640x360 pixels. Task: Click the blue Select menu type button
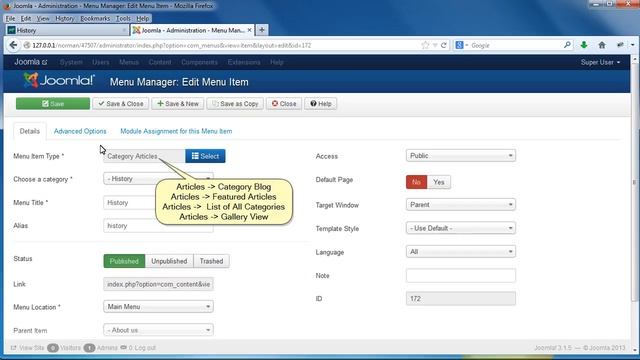(x=205, y=156)
